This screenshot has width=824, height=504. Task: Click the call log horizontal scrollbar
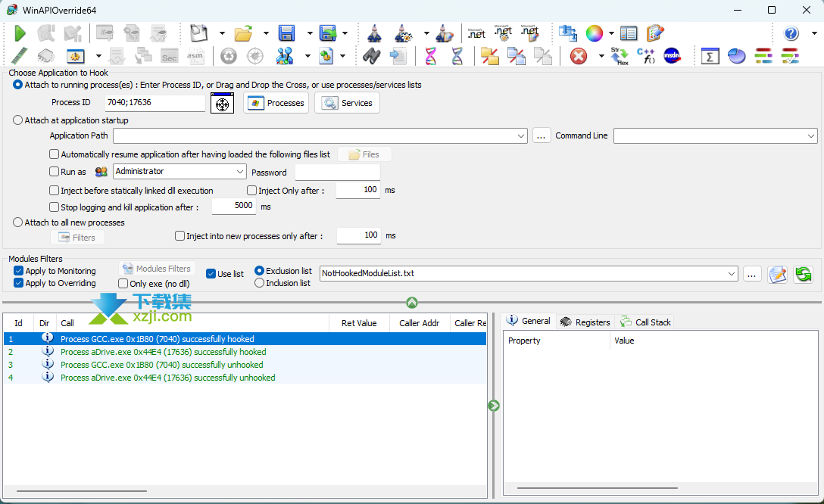tap(82, 491)
